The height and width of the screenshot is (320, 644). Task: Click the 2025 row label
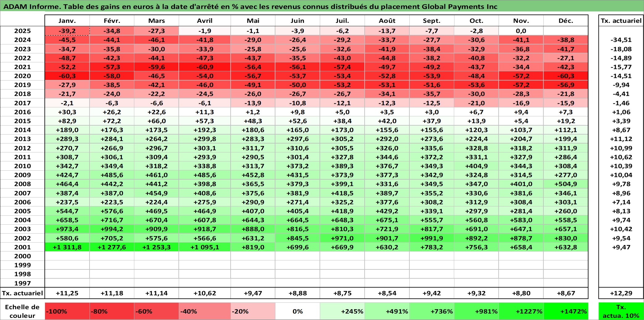click(x=23, y=31)
